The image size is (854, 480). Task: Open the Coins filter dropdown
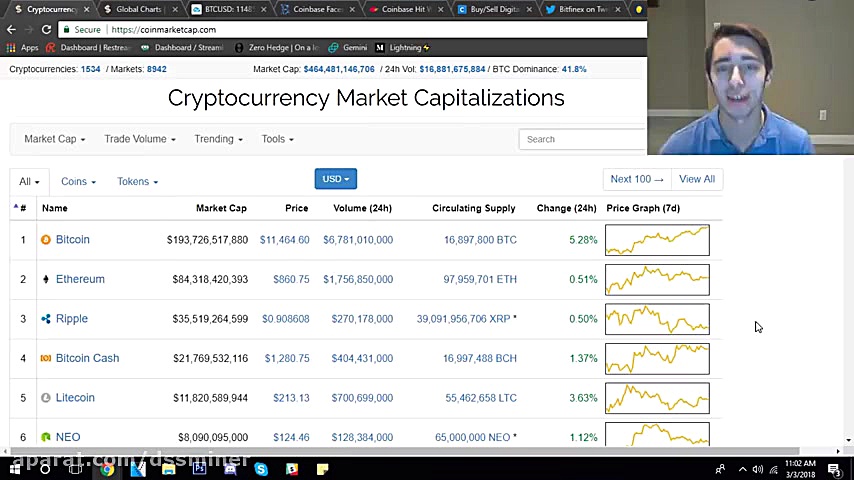[x=78, y=181]
